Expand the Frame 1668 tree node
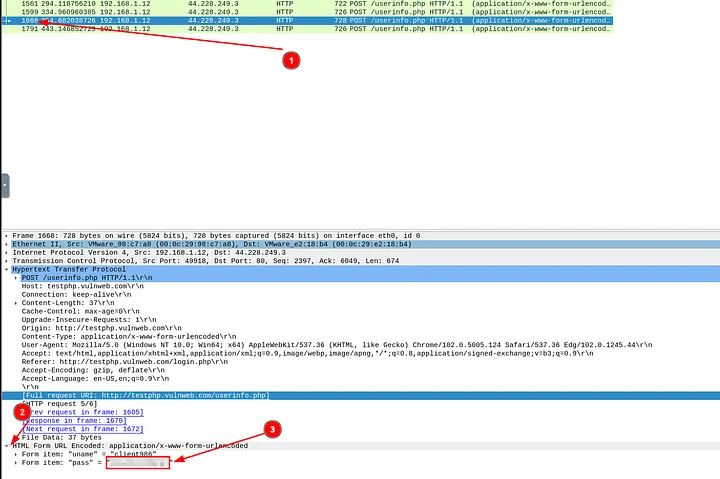Image resolution: width=720 pixels, height=479 pixels. pos(6,235)
